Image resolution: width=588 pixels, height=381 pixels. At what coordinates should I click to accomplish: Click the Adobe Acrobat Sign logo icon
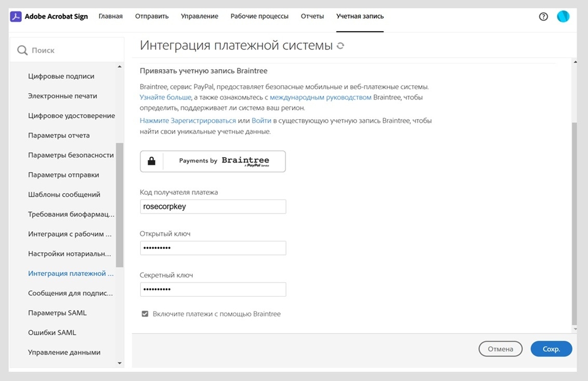[16, 16]
